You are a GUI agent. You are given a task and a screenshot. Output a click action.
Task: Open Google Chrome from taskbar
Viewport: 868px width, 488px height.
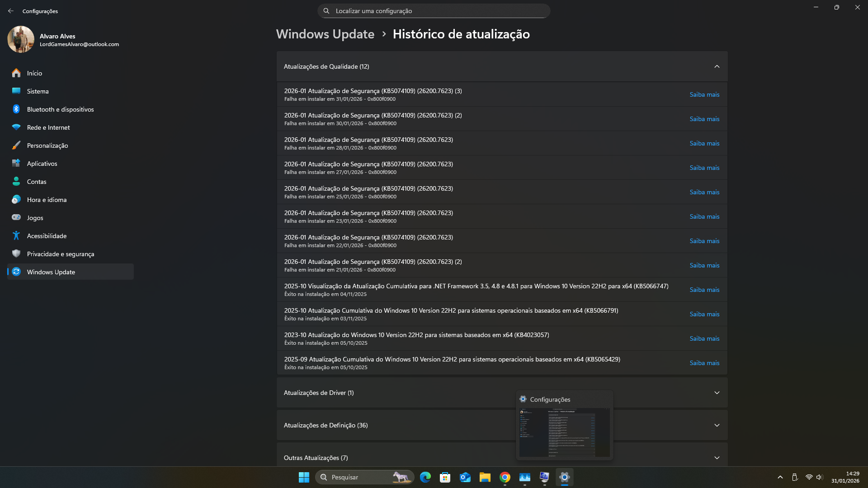tap(505, 477)
